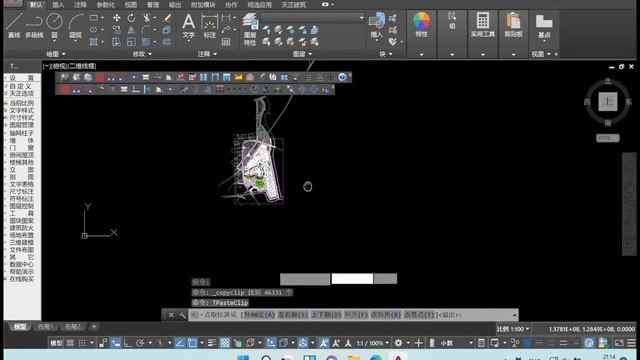Open the 特性 color wheel properties
This screenshot has width=640, height=360.
[421, 25]
